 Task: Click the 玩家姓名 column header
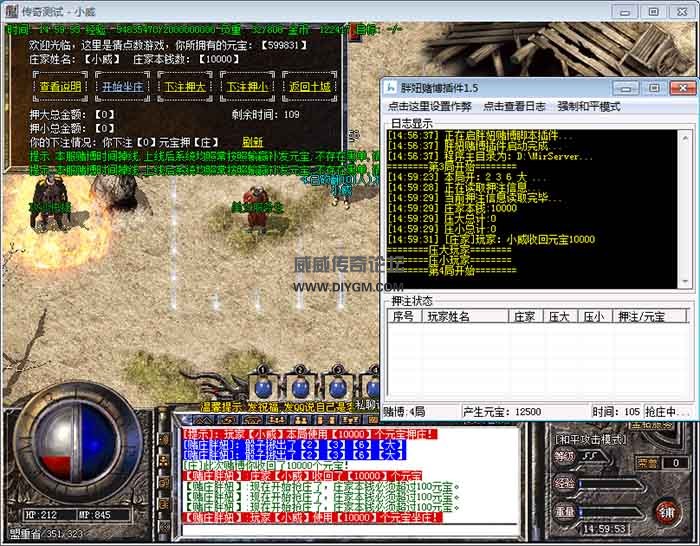[x=464, y=317]
